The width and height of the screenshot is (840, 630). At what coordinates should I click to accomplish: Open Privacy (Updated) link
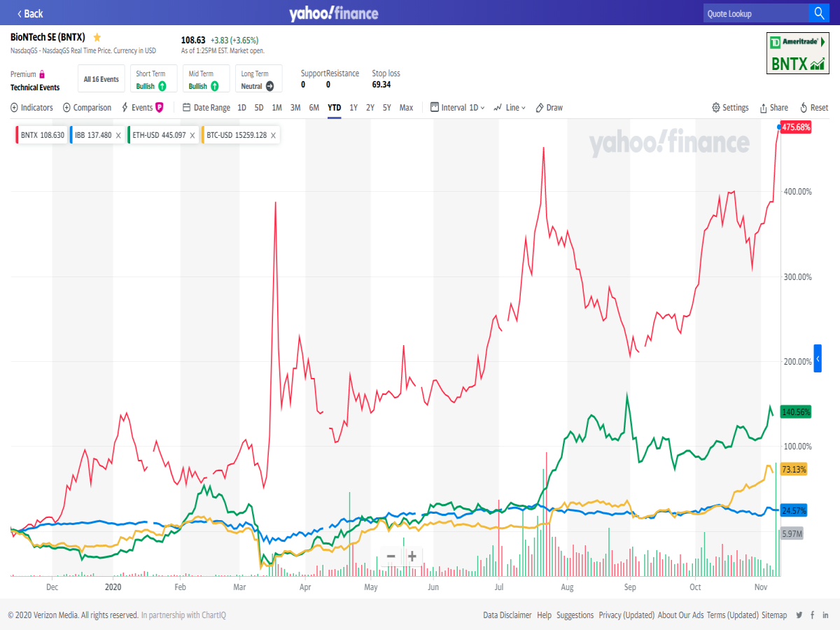(626, 615)
